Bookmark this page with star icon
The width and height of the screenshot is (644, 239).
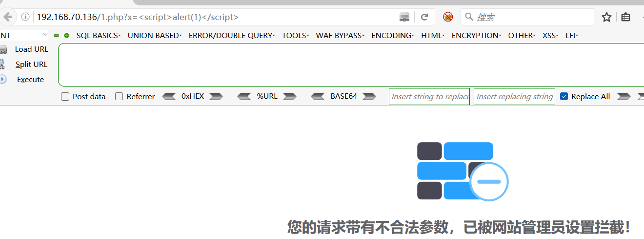pyautogui.click(x=606, y=17)
